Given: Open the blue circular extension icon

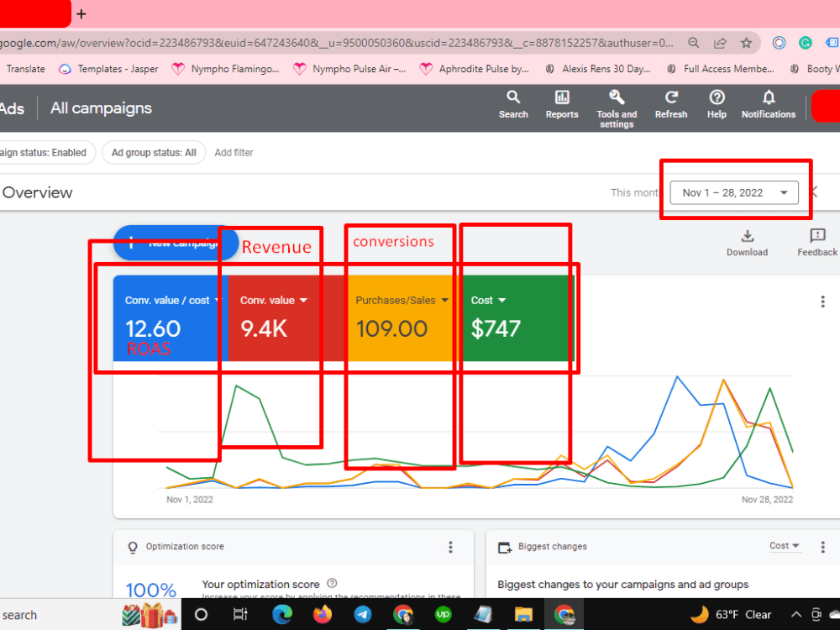Looking at the screenshot, I should [779, 43].
